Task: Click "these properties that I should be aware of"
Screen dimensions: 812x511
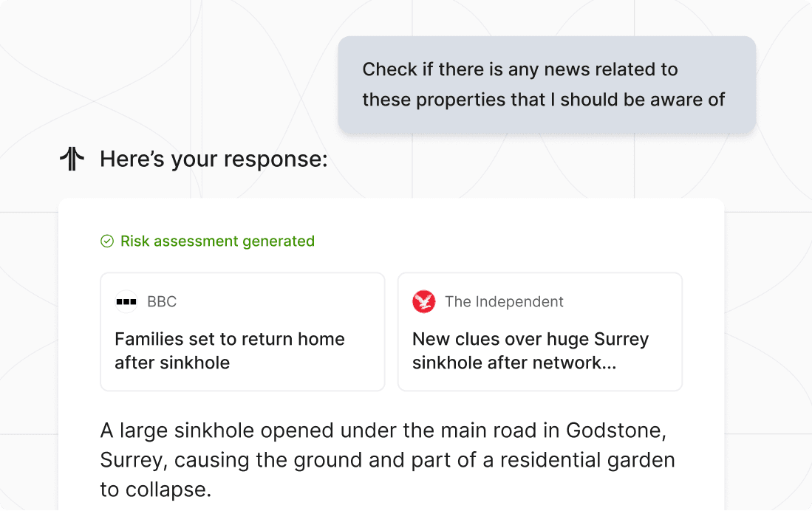Action: coord(544,100)
